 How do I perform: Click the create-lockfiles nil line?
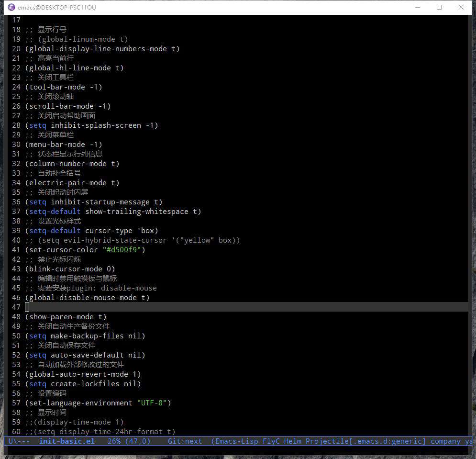[83, 384]
